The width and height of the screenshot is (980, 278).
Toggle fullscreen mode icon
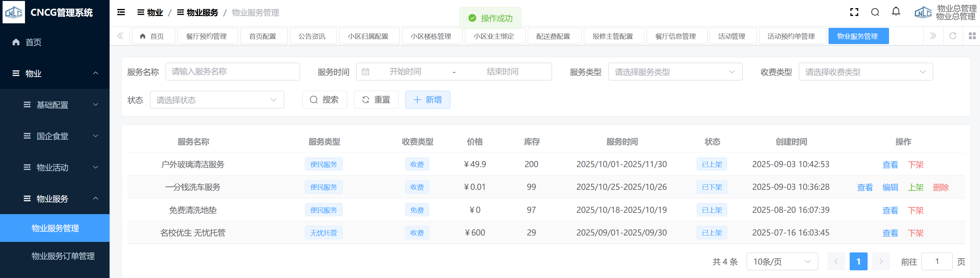(x=854, y=12)
